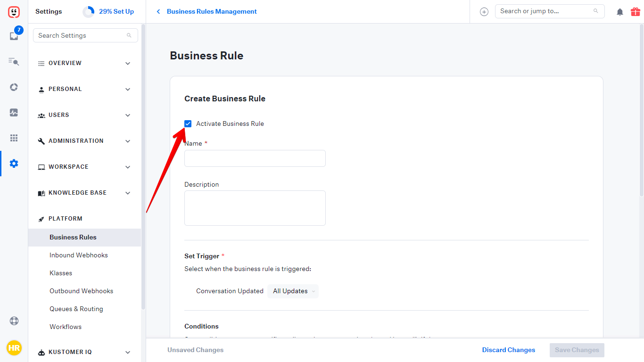
Task: Uncheck the Activate Business Rule checkbox
Action: 188,123
